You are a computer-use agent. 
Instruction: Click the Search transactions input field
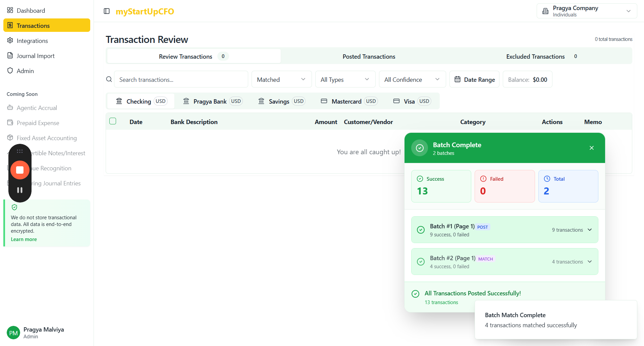coord(181,79)
